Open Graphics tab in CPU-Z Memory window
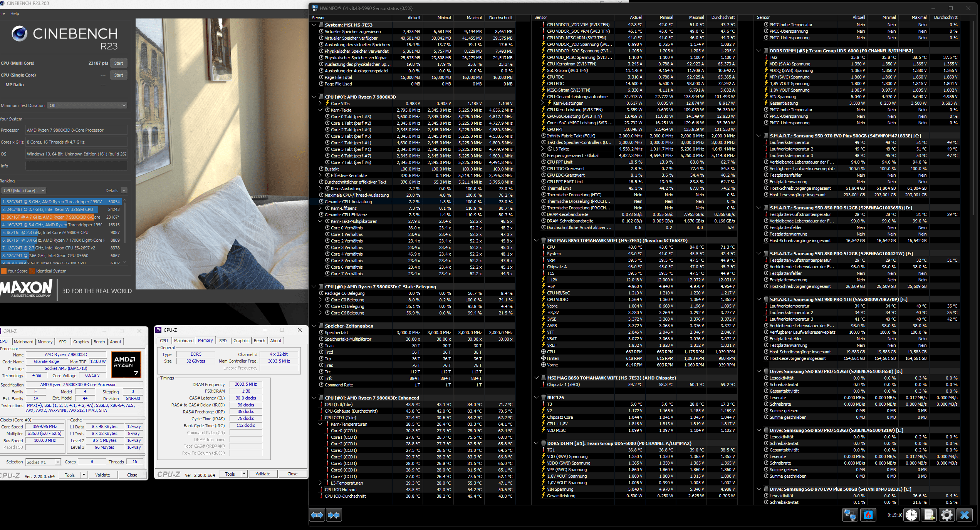The width and height of the screenshot is (980, 530). tap(241, 341)
